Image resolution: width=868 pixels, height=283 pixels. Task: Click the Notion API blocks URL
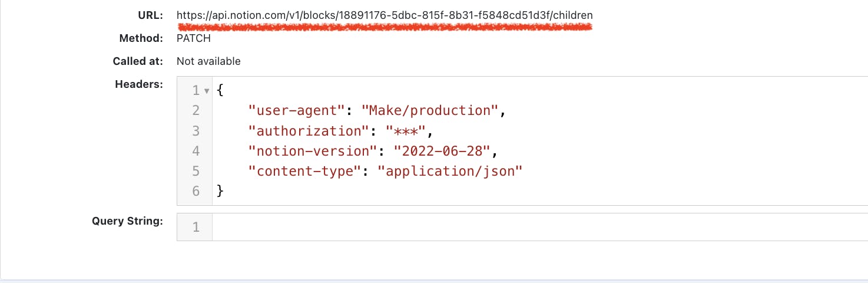click(x=385, y=15)
